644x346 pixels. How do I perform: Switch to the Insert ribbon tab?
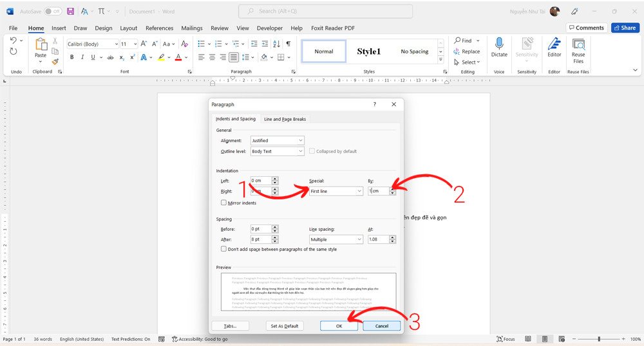coord(59,28)
